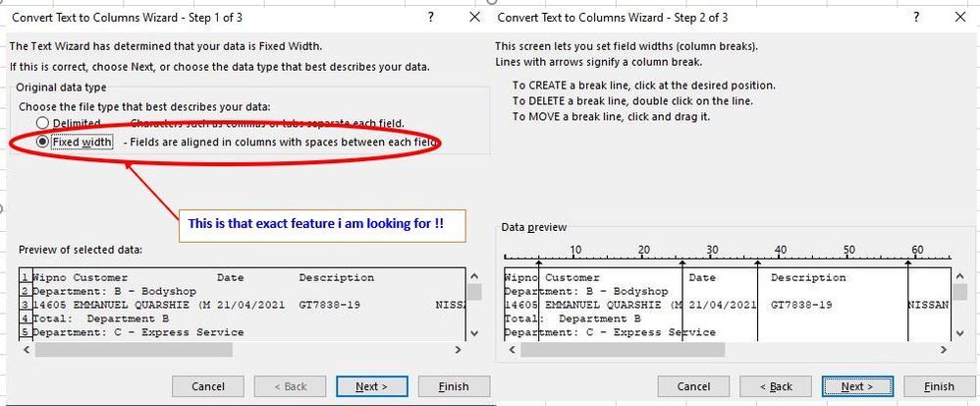
Task: Select the Delimited radio option
Action: (x=42, y=123)
